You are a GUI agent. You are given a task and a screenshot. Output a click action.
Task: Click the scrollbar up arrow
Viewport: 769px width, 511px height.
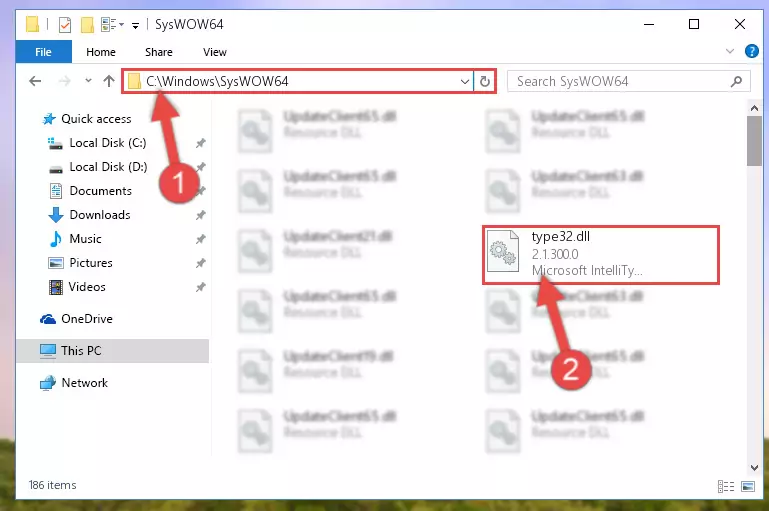point(754,108)
